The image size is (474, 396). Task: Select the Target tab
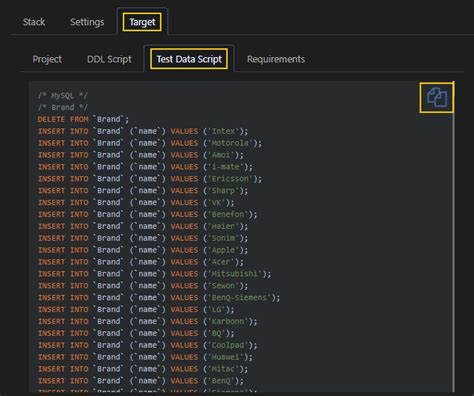click(142, 22)
